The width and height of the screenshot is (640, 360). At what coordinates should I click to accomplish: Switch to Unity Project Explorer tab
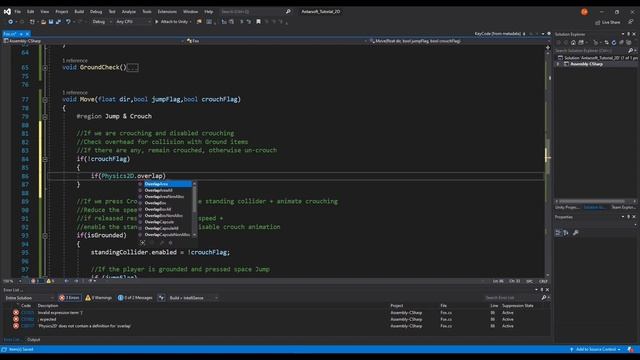tap(567, 207)
